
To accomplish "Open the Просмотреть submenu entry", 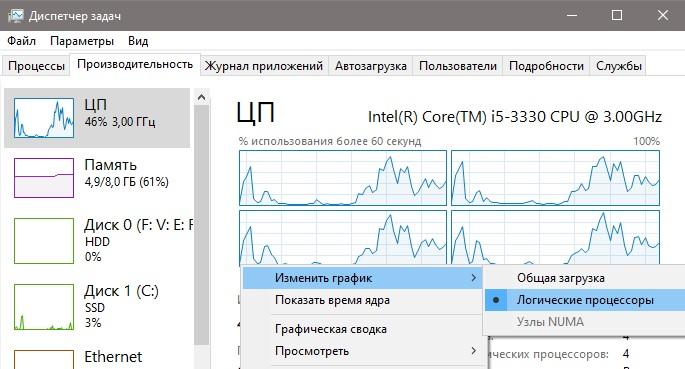I will pos(362,351).
